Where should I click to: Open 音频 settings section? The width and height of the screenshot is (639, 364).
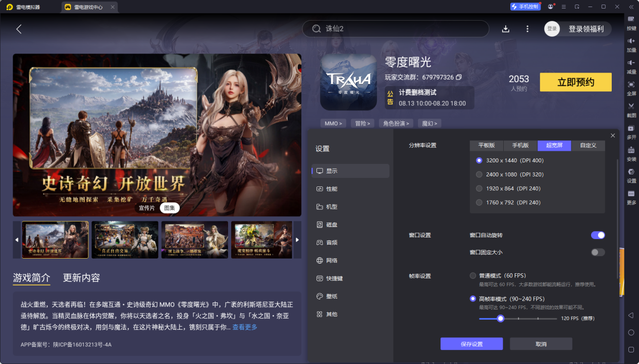coord(350,242)
